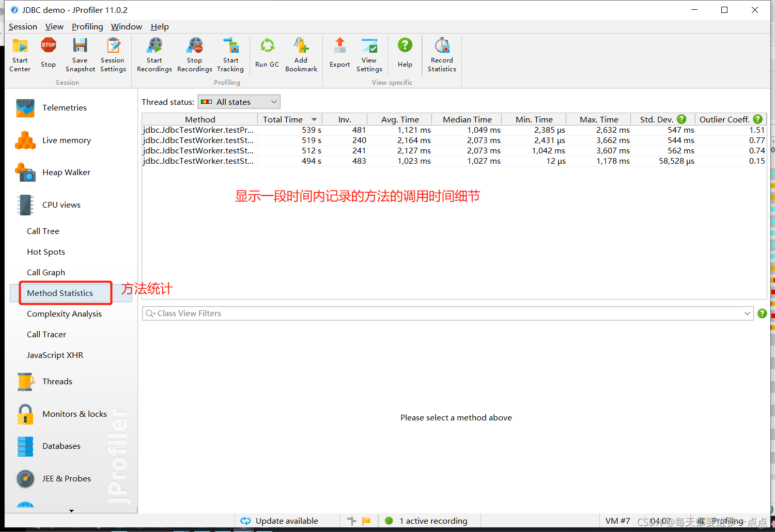Image resolution: width=775 pixels, height=532 pixels.
Task: Open the Window menu
Action: [x=127, y=27]
